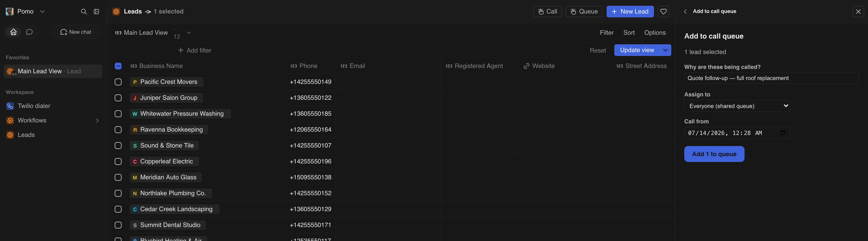
Task: Open Pomo workspace dropdown
Action: (x=42, y=11)
